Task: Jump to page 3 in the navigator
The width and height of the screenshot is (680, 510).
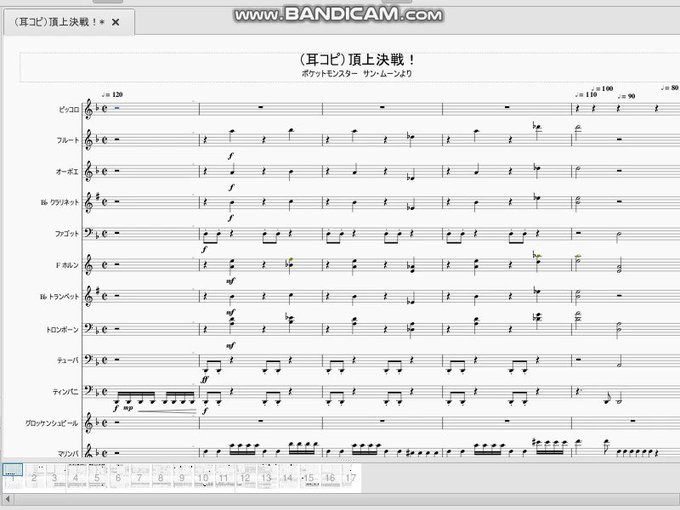Action: 55,477
